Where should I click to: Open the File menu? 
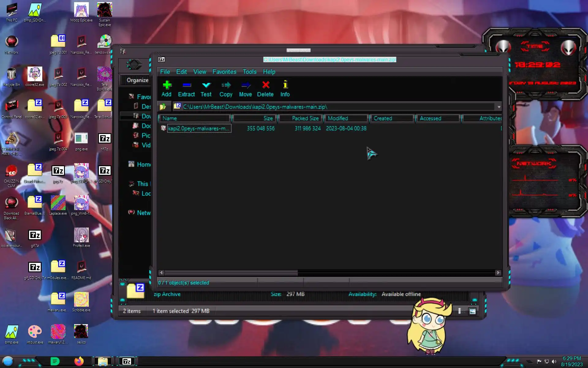point(165,72)
